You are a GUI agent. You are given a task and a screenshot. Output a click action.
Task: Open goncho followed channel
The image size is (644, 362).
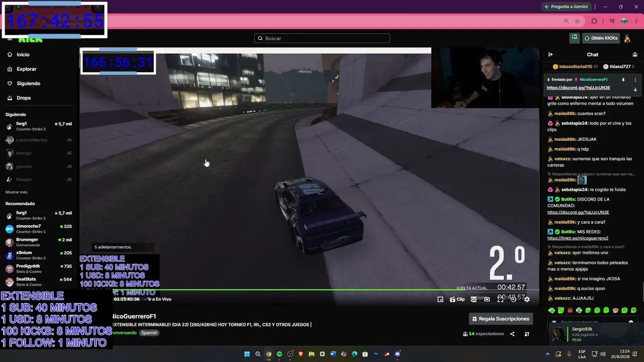pos(39,166)
